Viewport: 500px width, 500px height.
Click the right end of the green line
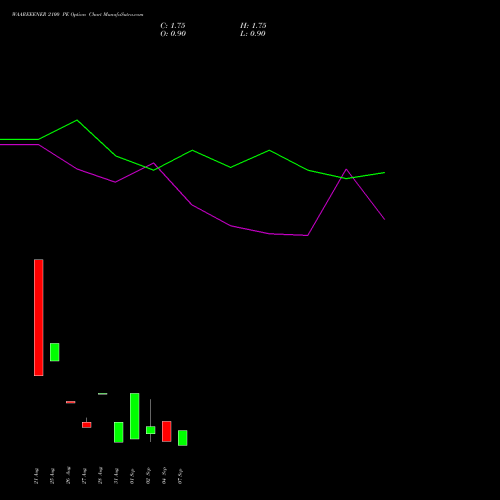coord(385,173)
